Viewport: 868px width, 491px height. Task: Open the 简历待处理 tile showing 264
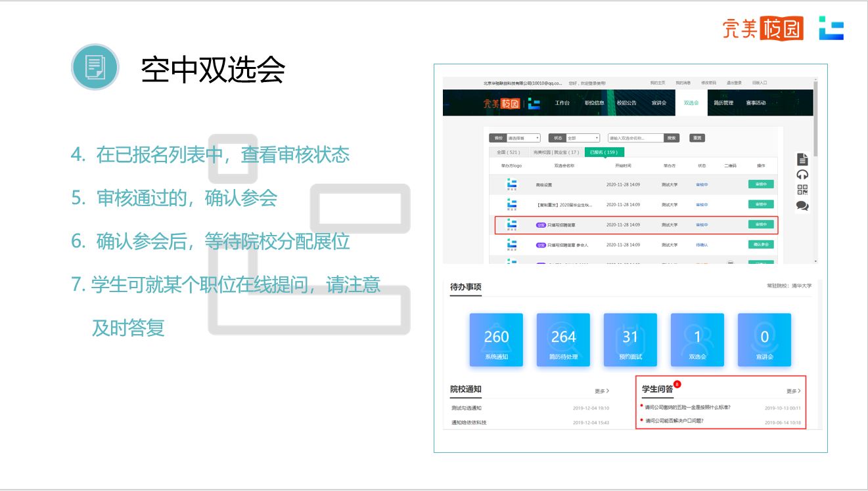pos(563,339)
